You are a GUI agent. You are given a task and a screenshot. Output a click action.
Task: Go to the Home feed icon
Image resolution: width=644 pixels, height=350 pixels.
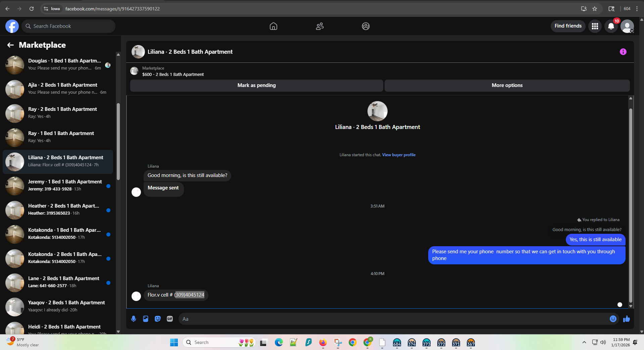point(274,26)
